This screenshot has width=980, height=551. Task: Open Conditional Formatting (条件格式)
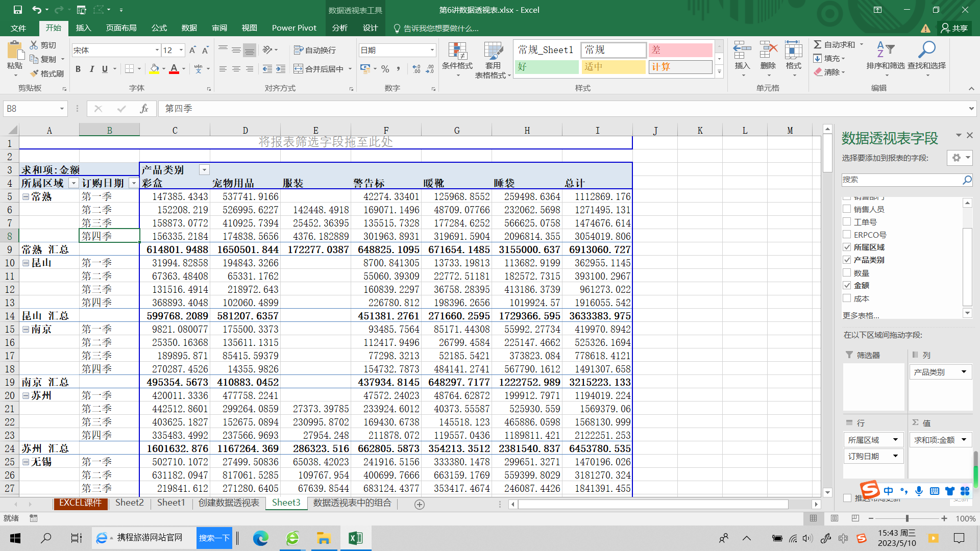457,59
